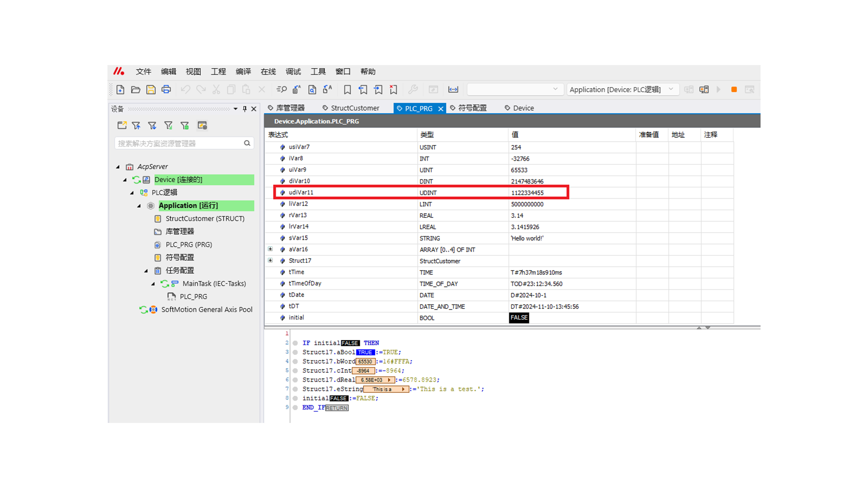Expand the Struct17 variable row

(x=270, y=260)
